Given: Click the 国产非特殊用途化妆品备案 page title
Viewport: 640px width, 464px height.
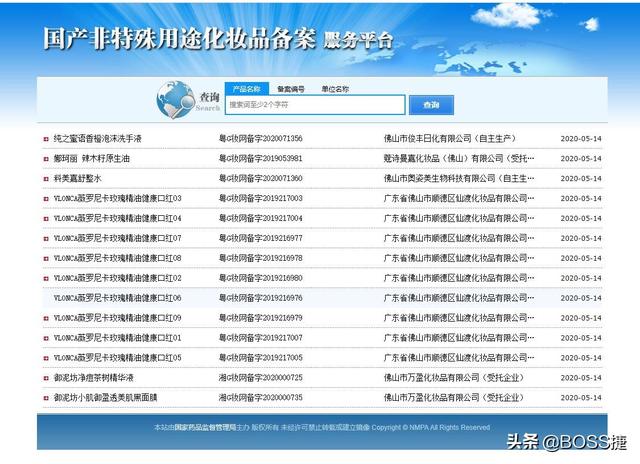Looking at the screenshot, I should [x=180, y=39].
